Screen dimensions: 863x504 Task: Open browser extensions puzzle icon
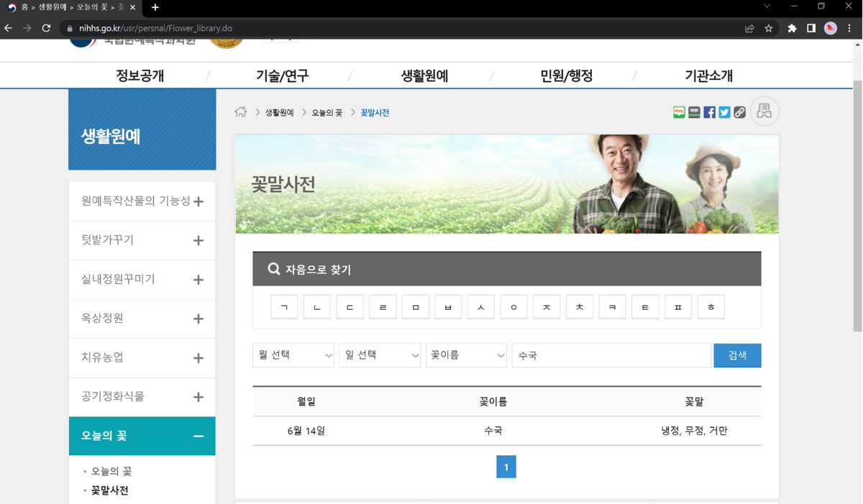coord(793,28)
